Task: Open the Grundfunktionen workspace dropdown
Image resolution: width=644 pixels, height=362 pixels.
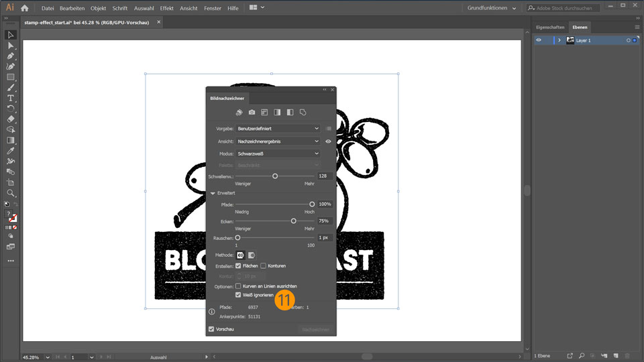Action: point(492,8)
